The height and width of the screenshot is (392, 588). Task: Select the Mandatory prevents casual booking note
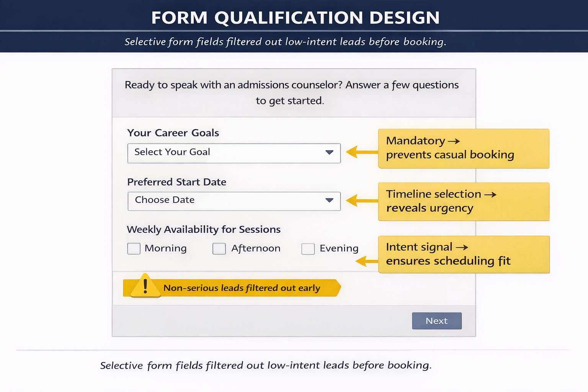[463, 149]
